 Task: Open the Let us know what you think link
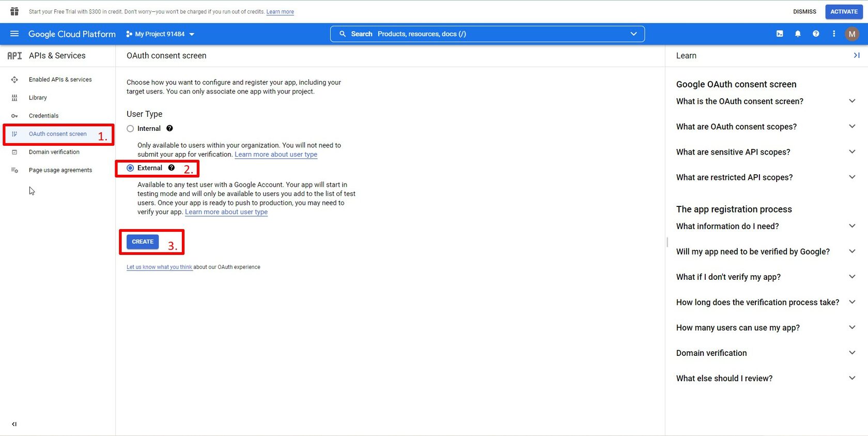(x=159, y=267)
